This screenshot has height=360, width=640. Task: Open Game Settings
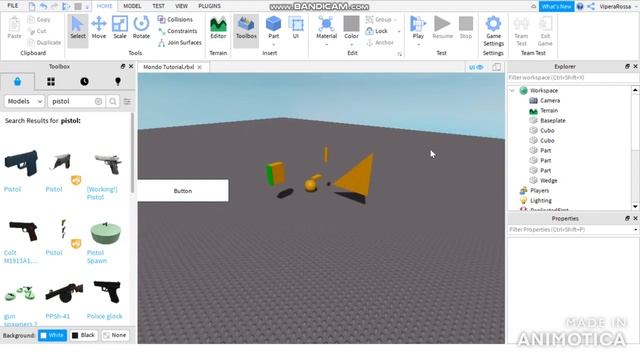click(x=493, y=31)
